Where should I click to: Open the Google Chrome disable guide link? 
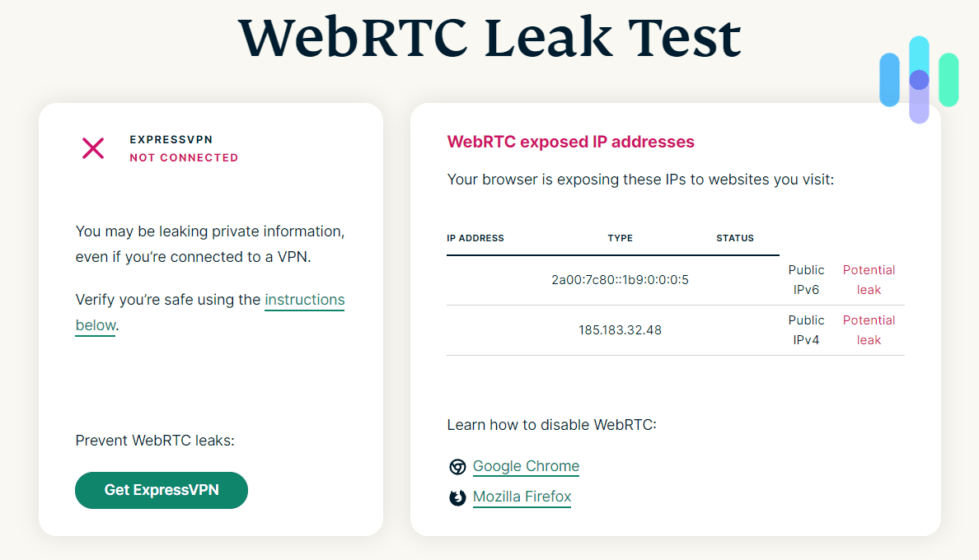526,466
